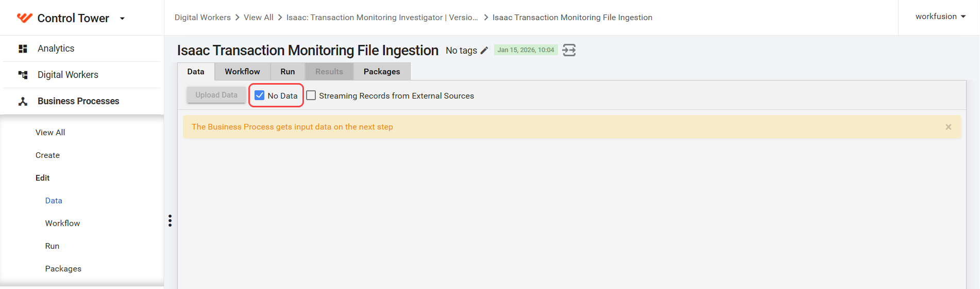Click the Control Tower logo icon
The image size is (980, 289).
pyautogui.click(x=24, y=18)
